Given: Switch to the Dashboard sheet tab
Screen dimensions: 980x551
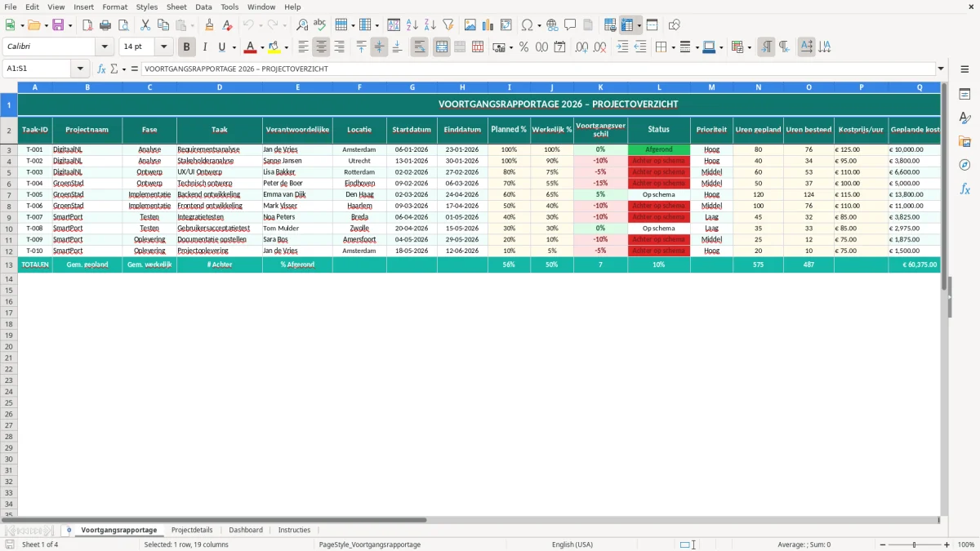Looking at the screenshot, I should tap(246, 530).
